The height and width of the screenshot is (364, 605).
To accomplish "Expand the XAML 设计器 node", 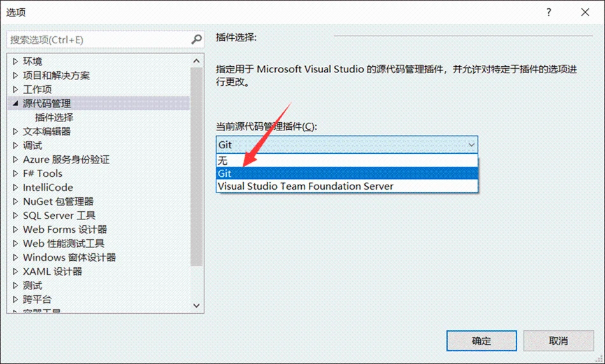I will pos(15,271).
